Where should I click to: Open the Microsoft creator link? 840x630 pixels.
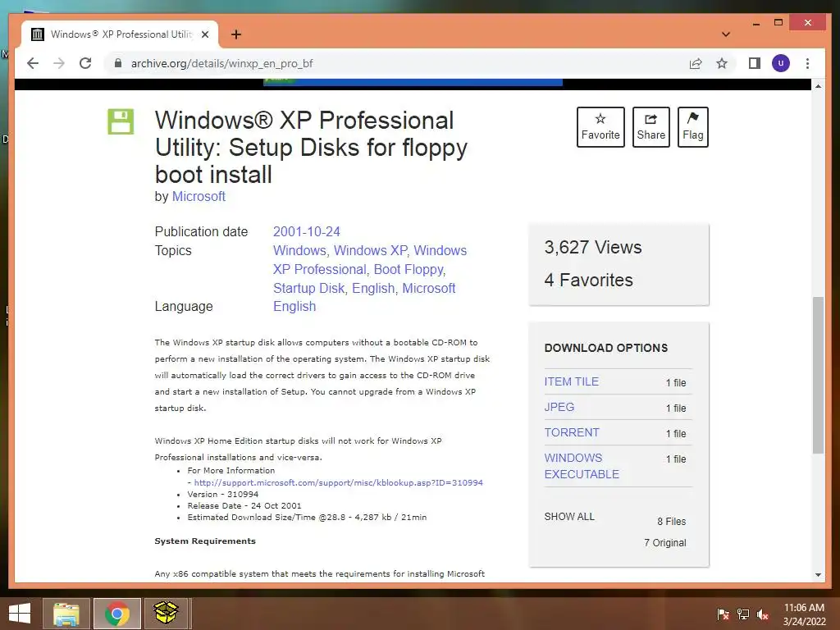pos(199,197)
